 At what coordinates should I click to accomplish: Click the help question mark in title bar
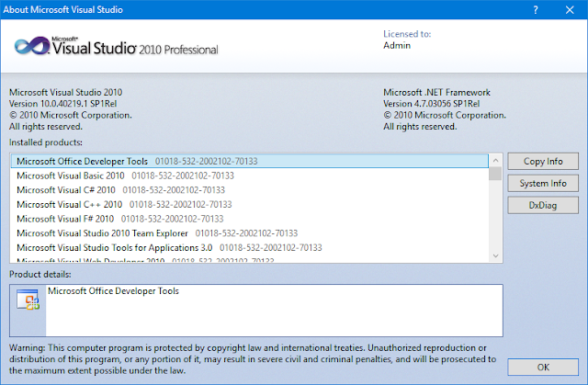536,10
